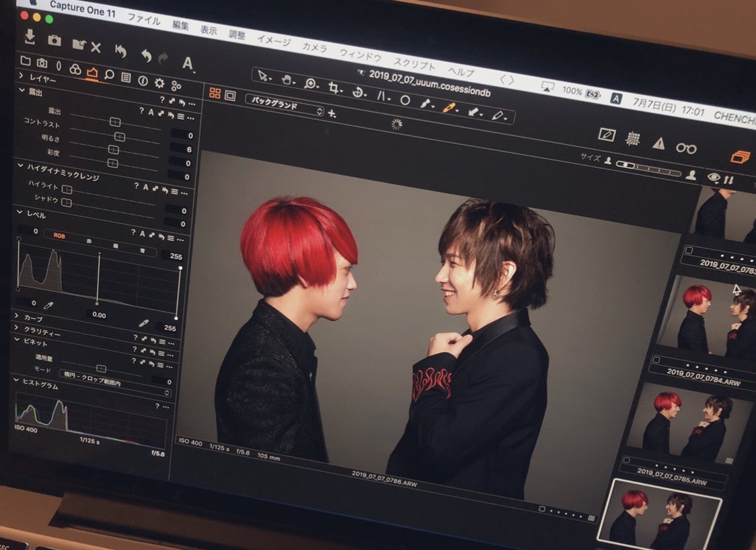Click the Auto adjust 'A' icon
This screenshot has width=756, height=550.
pos(188,63)
